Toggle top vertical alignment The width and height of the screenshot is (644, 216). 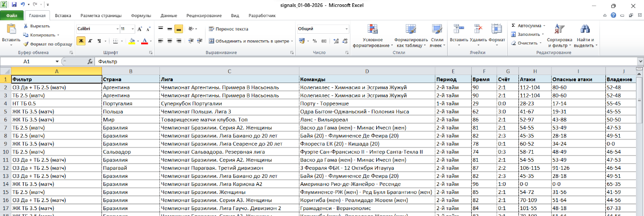pyautogui.click(x=160, y=28)
